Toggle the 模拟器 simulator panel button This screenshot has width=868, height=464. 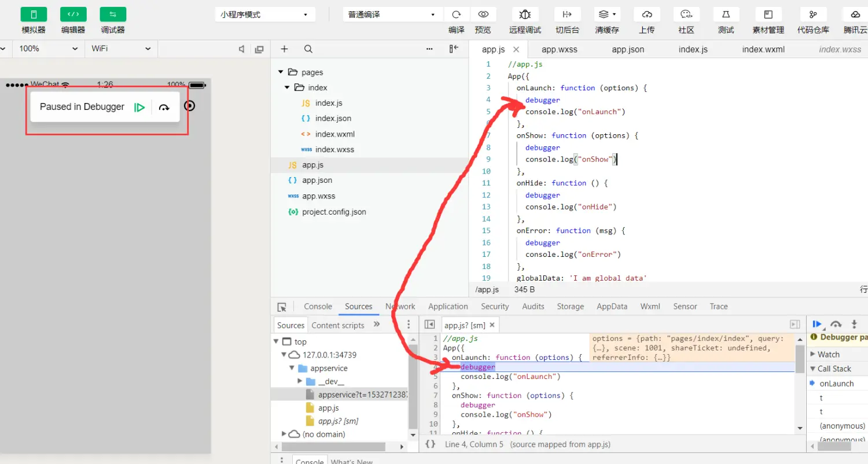tap(34, 14)
